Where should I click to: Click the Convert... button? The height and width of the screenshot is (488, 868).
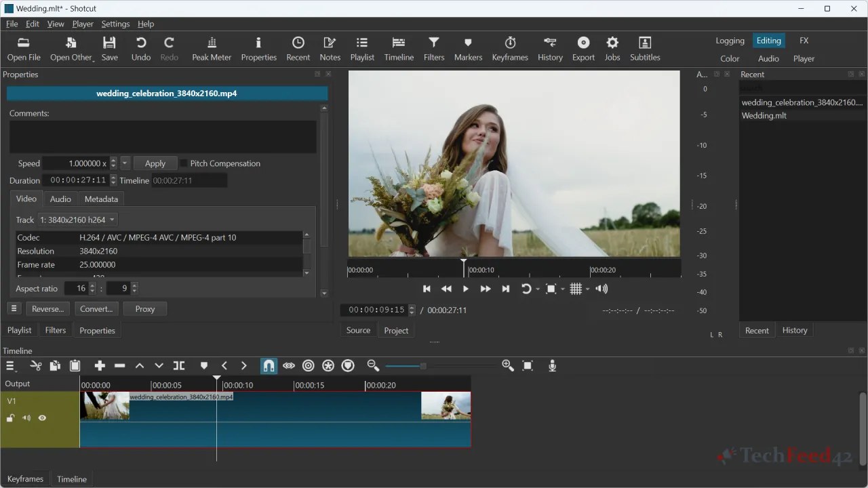[96, 308]
